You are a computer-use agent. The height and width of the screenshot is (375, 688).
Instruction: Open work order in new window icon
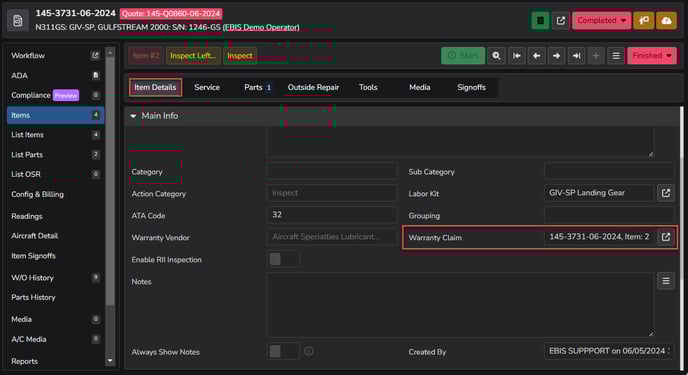561,21
